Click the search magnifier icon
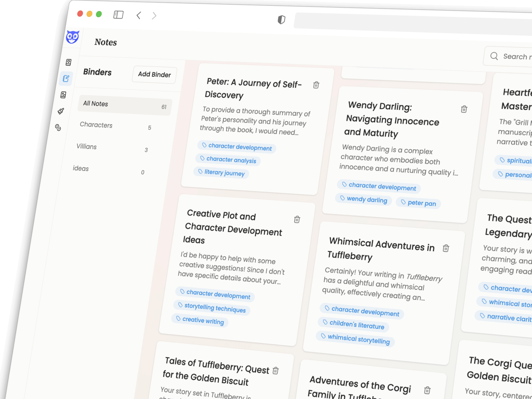The width and height of the screenshot is (532, 399). coord(494,56)
